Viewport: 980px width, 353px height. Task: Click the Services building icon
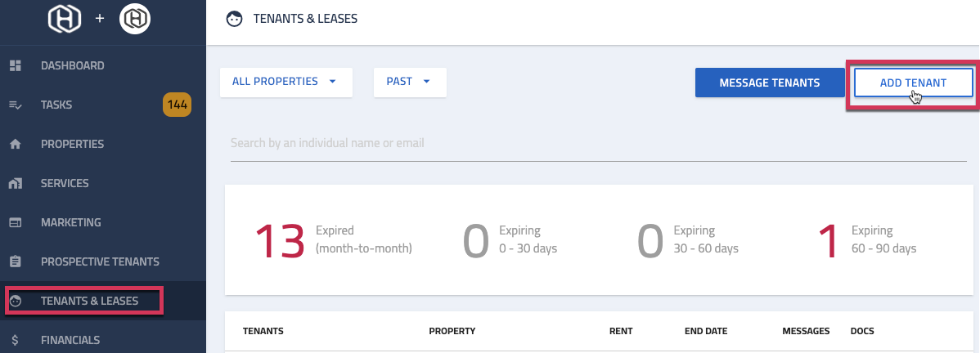point(16,184)
